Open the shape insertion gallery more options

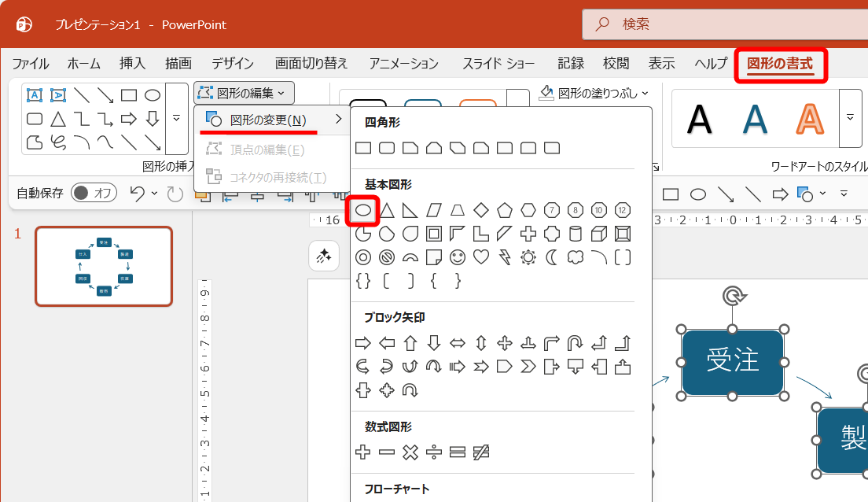coord(177,119)
